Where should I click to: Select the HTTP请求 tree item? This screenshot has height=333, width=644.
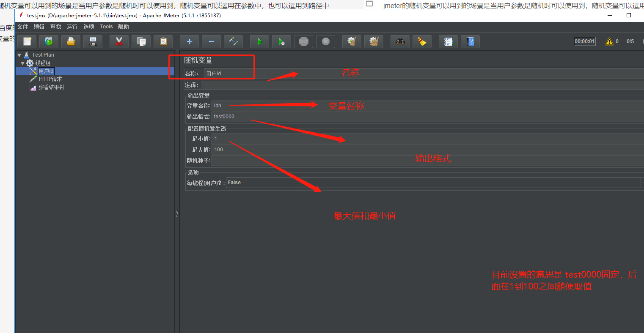(50, 79)
